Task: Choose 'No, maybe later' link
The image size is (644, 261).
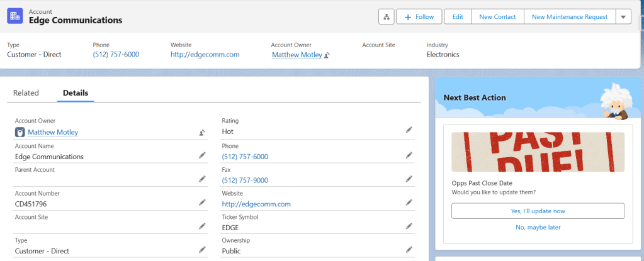Action: 538,227
